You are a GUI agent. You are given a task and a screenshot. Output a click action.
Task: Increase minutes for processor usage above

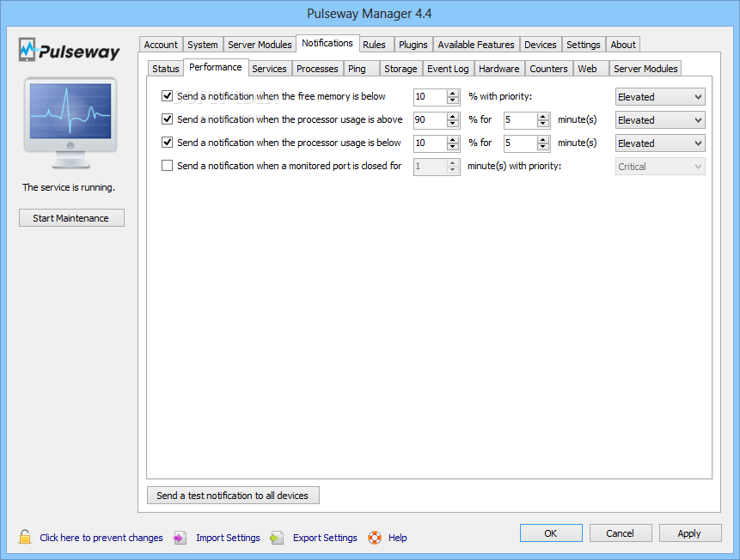[543, 116]
